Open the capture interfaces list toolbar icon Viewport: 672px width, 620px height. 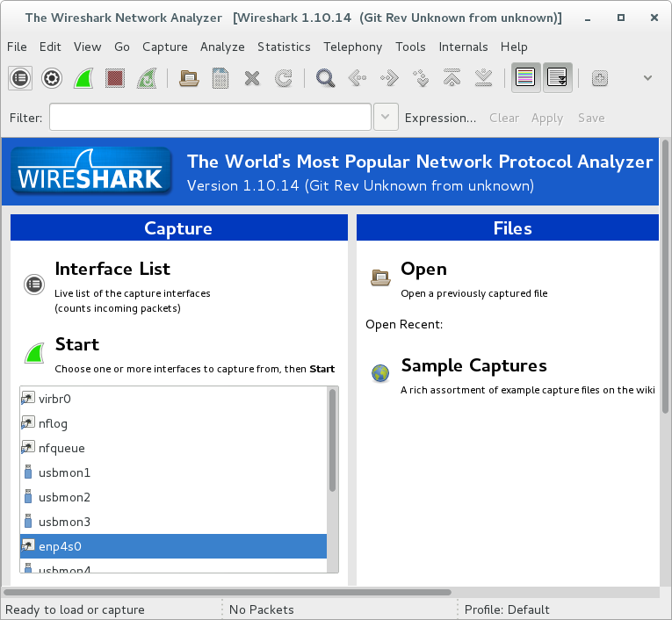(x=20, y=78)
